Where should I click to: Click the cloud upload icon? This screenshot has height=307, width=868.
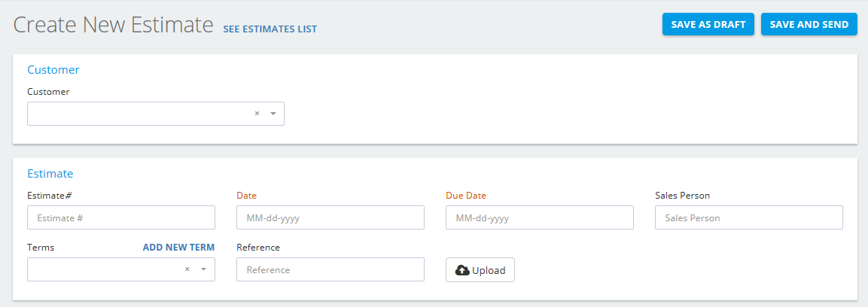pyautogui.click(x=462, y=270)
